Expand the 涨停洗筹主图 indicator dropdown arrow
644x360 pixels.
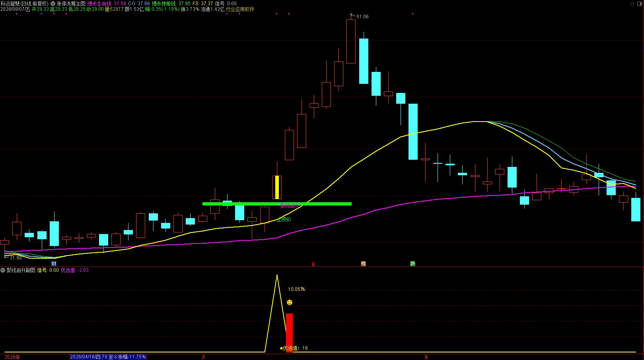53,4
